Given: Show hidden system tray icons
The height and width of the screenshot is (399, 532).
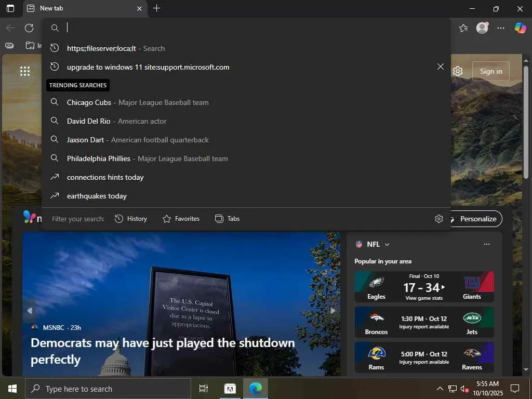Looking at the screenshot, I should coord(440,389).
